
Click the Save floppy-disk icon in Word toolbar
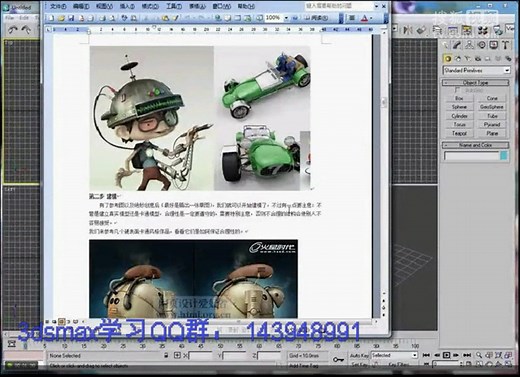pos(71,18)
